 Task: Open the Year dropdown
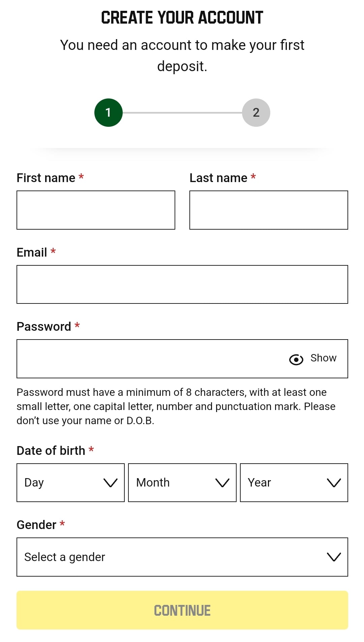click(x=294, y=483)
